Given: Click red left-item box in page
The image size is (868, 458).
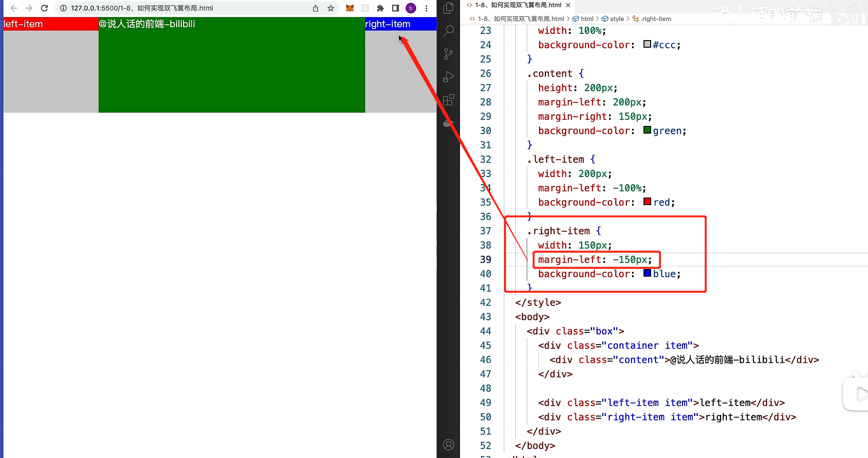Looking at the screenshot, I should 51,24.
